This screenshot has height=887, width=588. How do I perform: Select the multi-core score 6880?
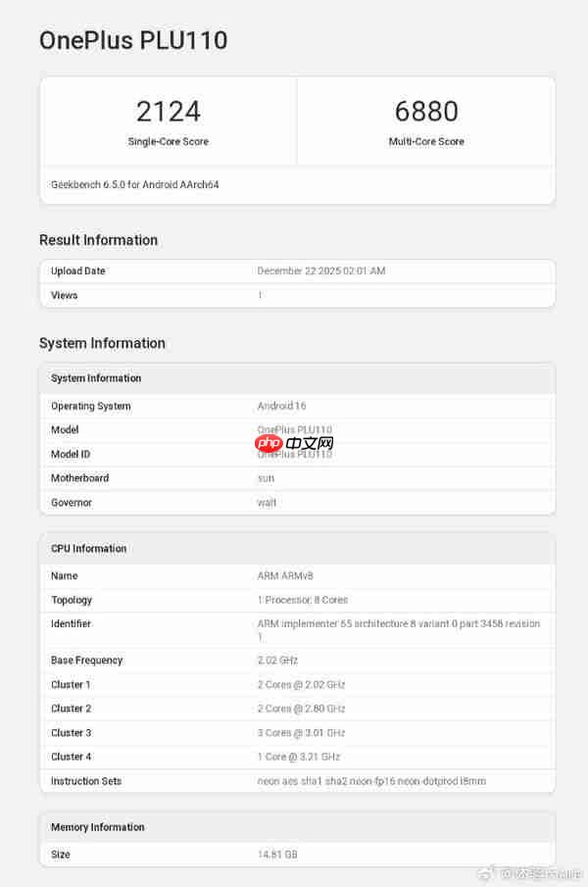(x=426, y=111)
